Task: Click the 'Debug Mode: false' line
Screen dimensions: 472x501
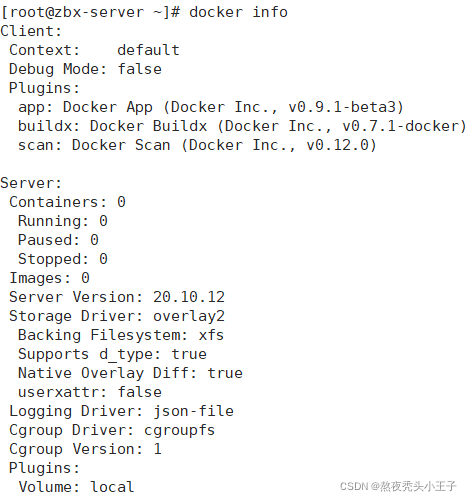Action: point(85,69)
